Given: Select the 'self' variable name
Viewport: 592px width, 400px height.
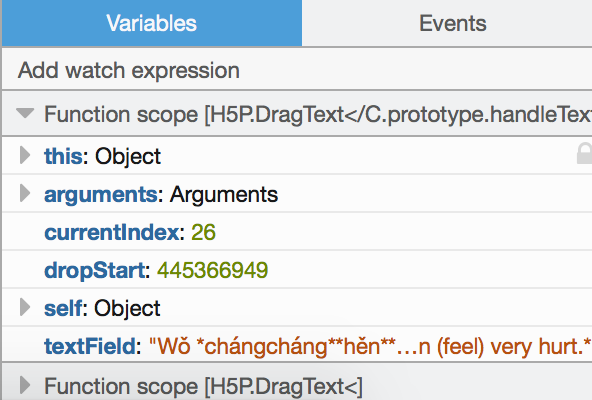Looking at the screenshot, I should coord(63,308).
